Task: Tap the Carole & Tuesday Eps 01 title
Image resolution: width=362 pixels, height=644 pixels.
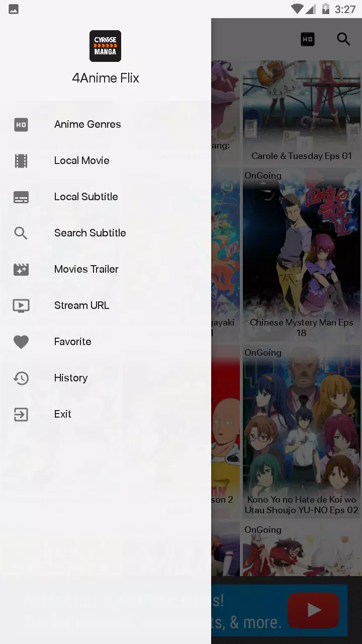Action: tap(302, 156)
